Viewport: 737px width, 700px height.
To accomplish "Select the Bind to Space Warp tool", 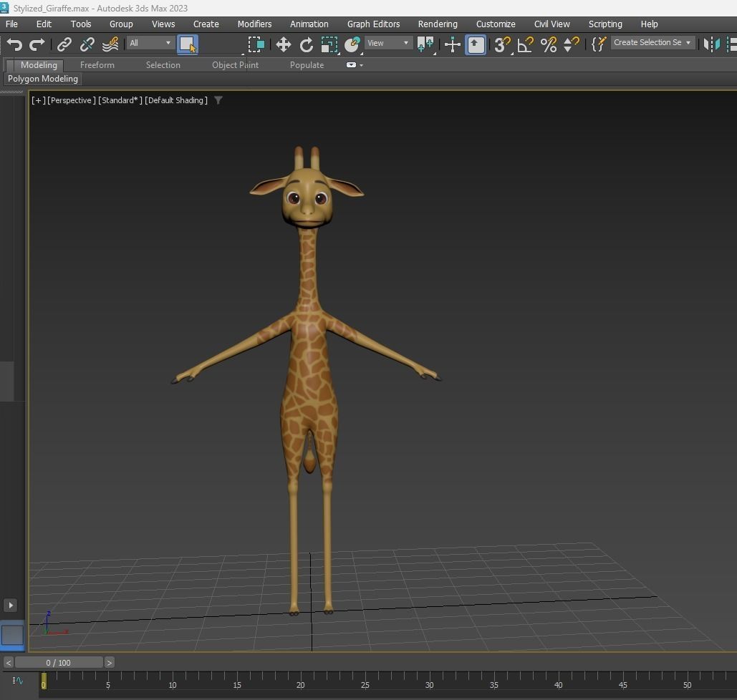I will click(x=110, y=44).
